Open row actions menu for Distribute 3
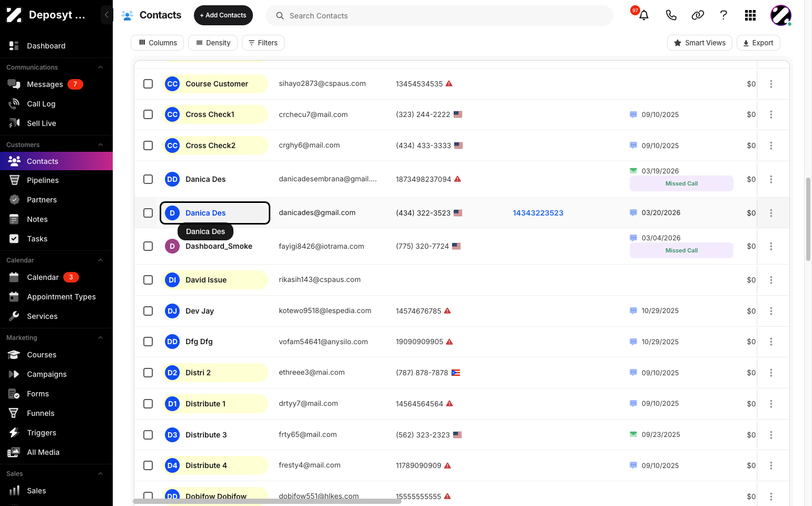The image size is (812, 506). (771, 435)
